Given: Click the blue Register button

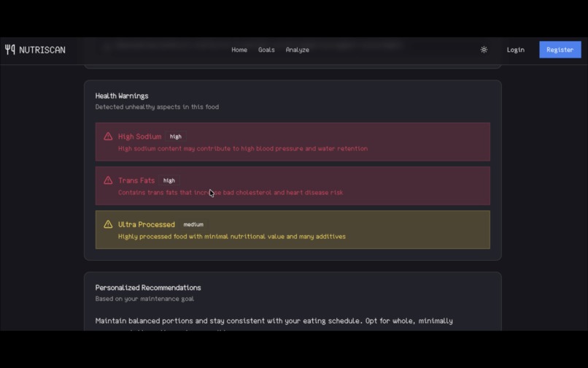Looking at the screenshot, I should 560,50.
